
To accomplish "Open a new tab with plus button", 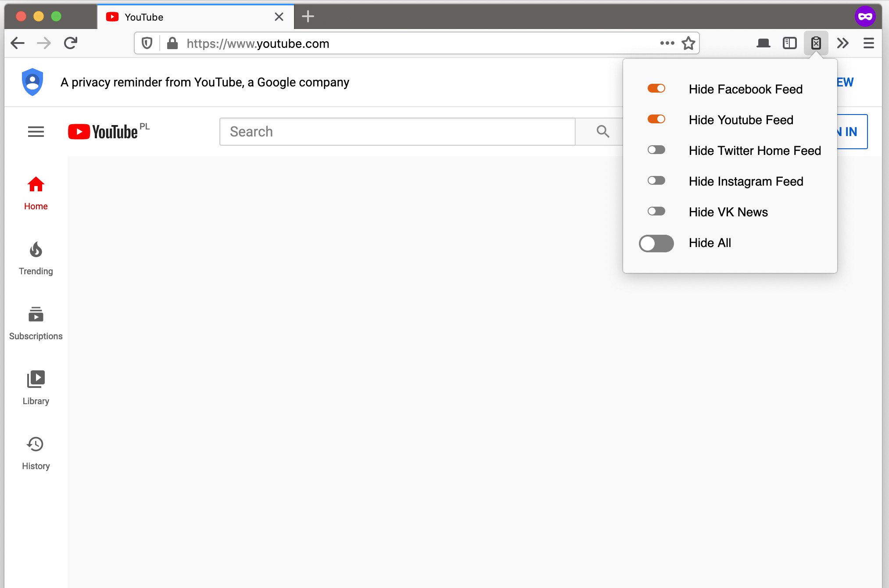I will click(x=308, y=17).
